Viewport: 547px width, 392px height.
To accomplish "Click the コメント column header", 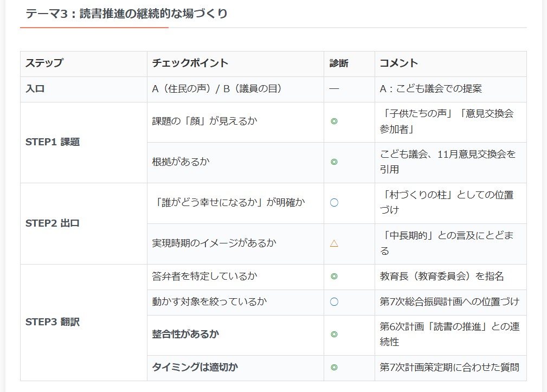I will pyautogui.click(x=399, y=63).
